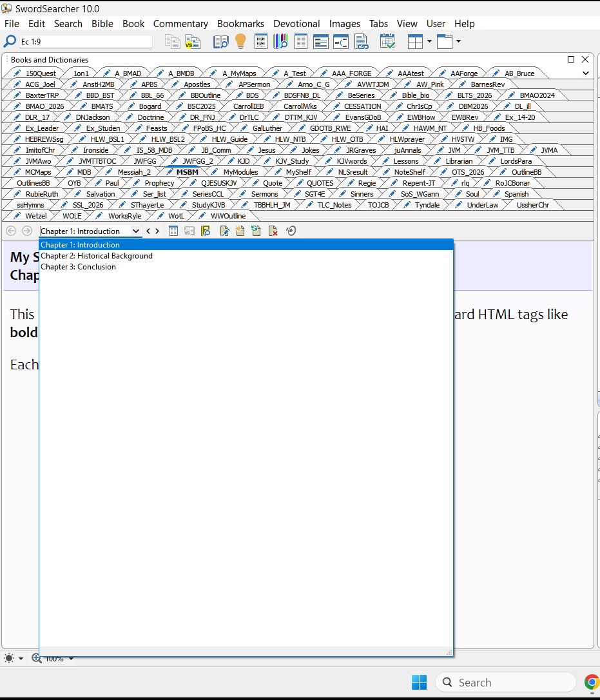The image size is (600, 700).
Task: Click the window tabs layout icon
Action: point(445,41)
